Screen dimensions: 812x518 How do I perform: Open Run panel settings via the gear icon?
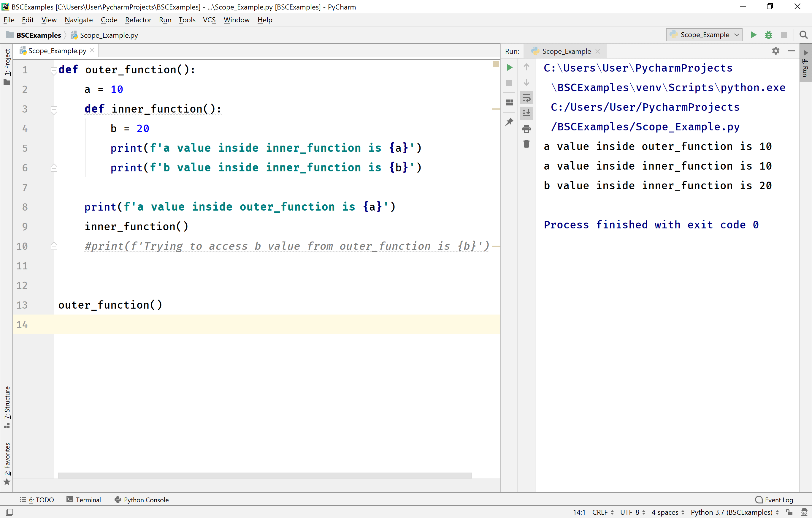point(776,51)
